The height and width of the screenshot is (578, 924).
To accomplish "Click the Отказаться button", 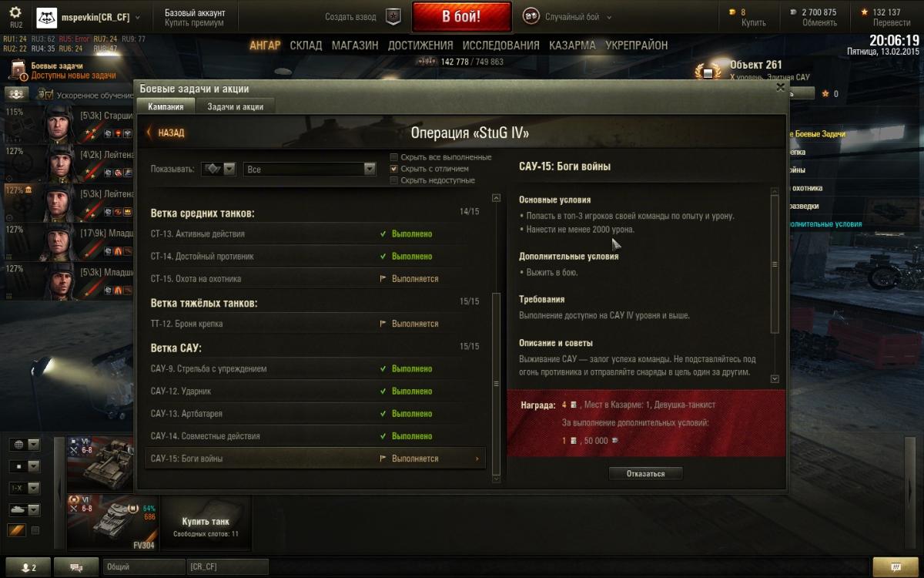I will click(645, 473).
